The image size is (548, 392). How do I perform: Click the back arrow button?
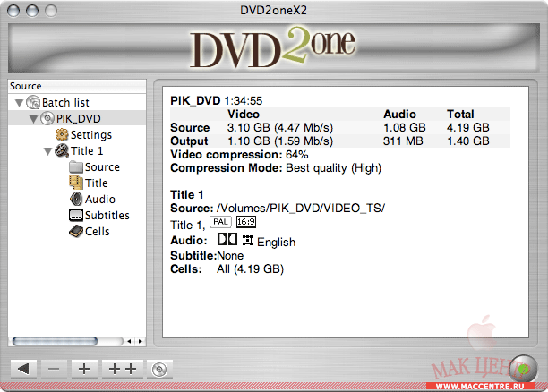tap(24, 369)
